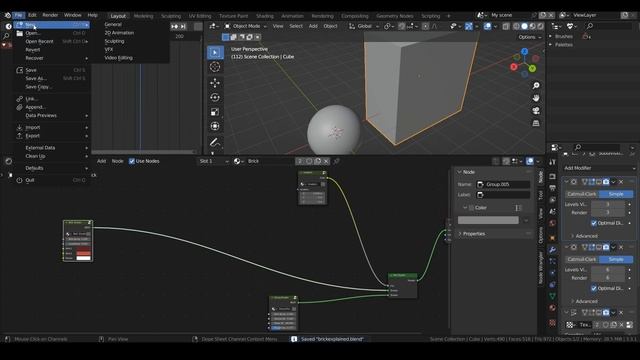Image resolution: width=640 pixels, height=360 pixels.
Task: Jump to timeline end frame button
Action: pyautogui.click(x=183, y=27)
